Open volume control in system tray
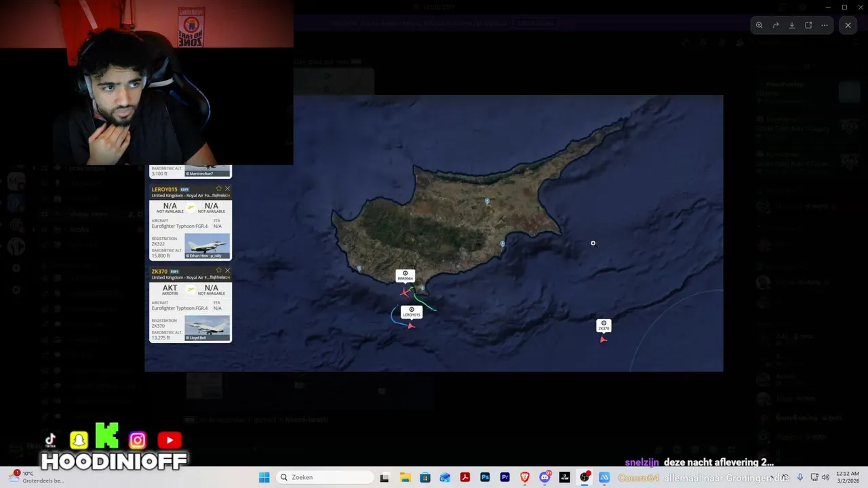This screenshot has height=488, width=868. 825,477
